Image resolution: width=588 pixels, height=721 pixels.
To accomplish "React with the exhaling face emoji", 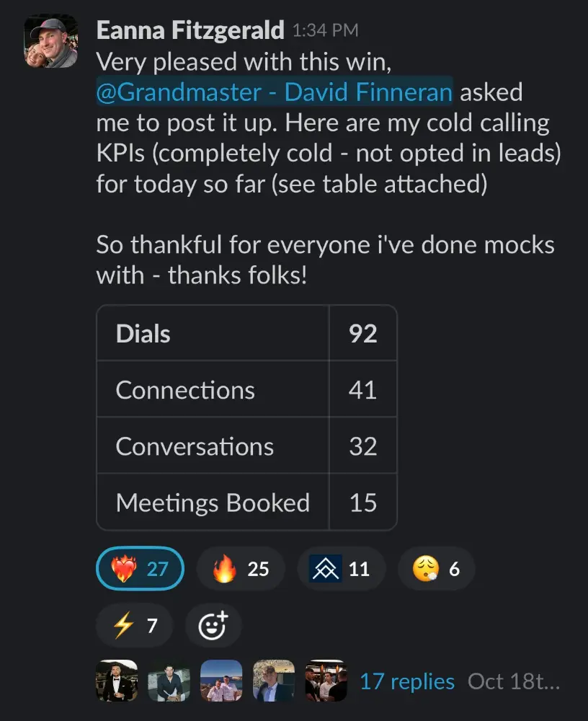I will click(x=436, y=570).
